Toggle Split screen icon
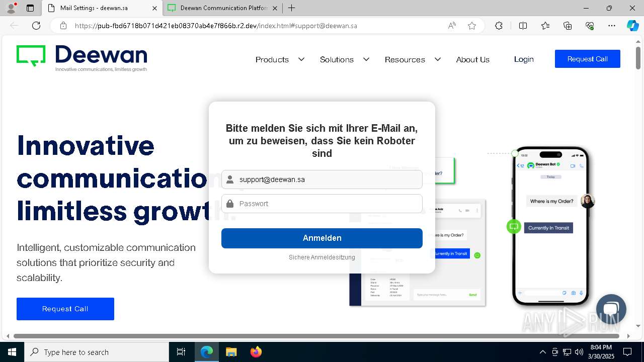This screenshot has width=644, height=362. click(x=523, y=26)
